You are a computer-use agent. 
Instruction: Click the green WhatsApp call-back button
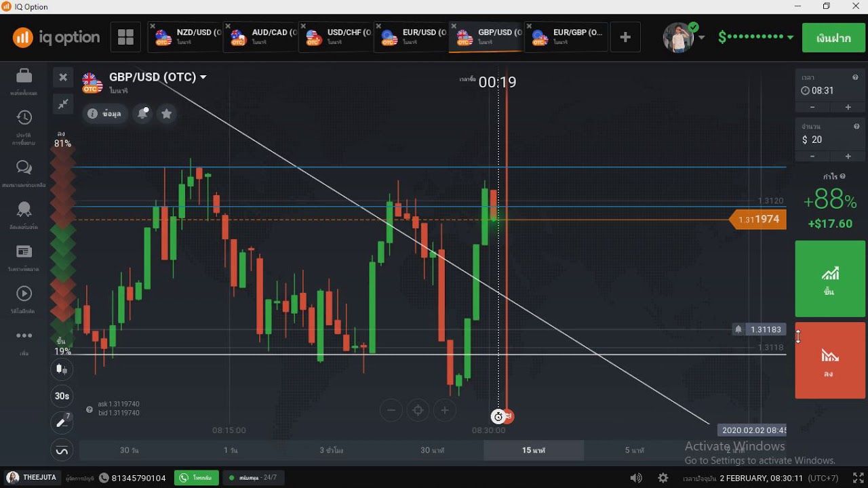[x=197, y=478]
